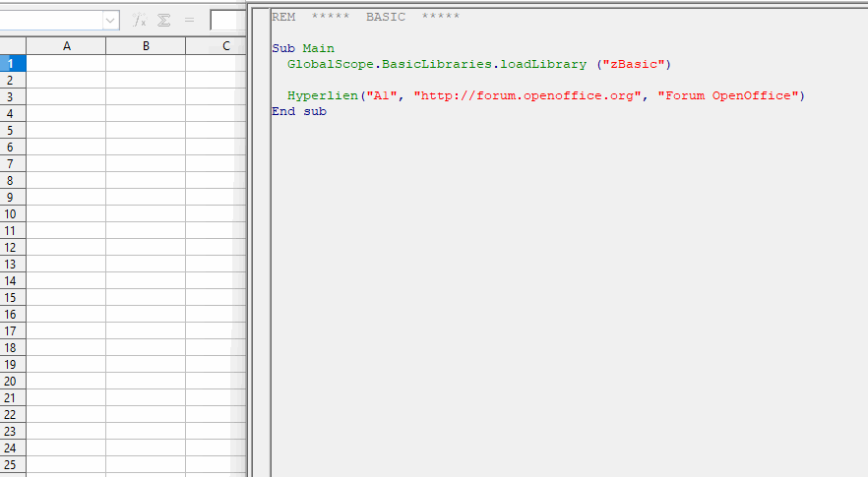
Task: Click cell B5 in the spreadsheet
Action: point(146,130)
